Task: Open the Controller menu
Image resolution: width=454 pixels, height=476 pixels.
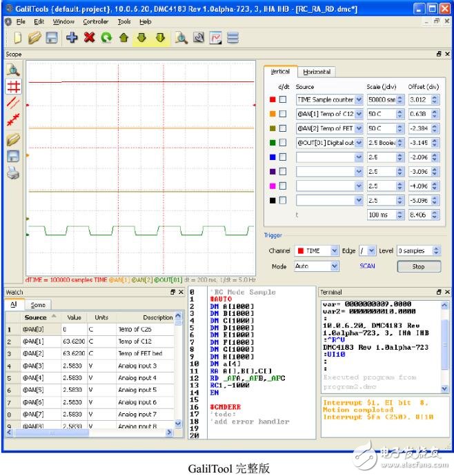Action: [x=96, y=22]
